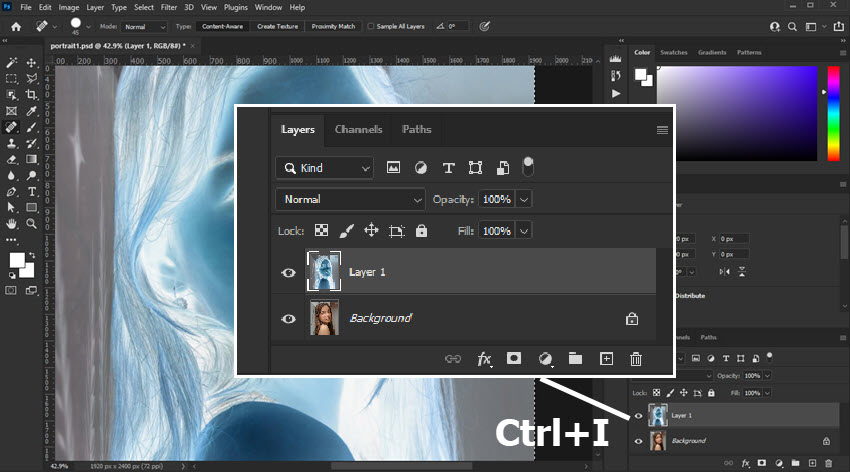Click the pressure-for-size icon in options bar
The width and height of the screenshot is (850, 472).
coord(485,26)
